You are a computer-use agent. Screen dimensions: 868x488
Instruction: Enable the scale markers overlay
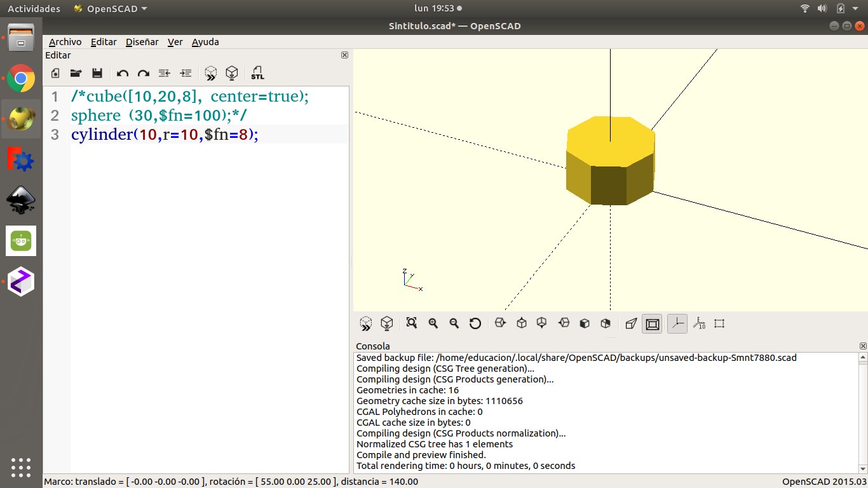(x=699, y=323)
